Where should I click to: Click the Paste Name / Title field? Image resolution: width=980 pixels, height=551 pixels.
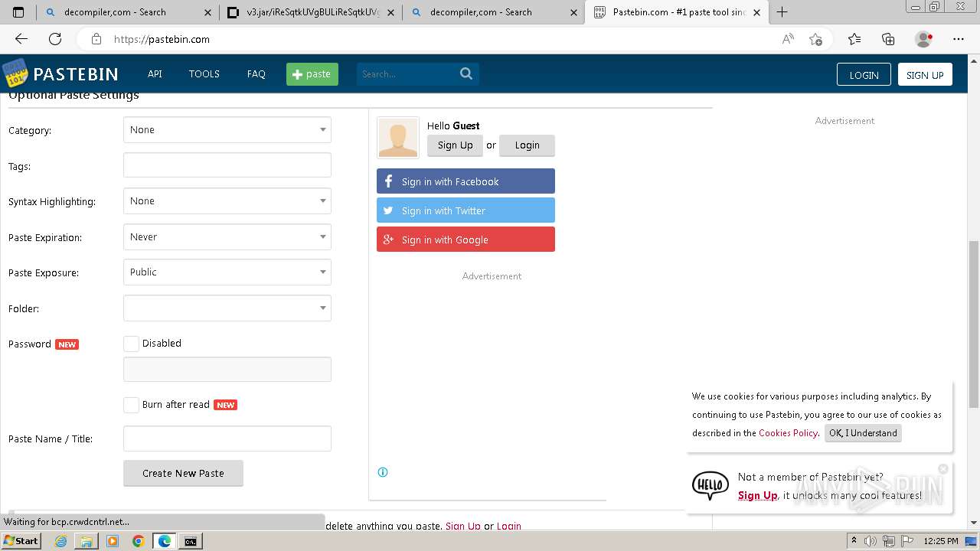tap(227, 439)
